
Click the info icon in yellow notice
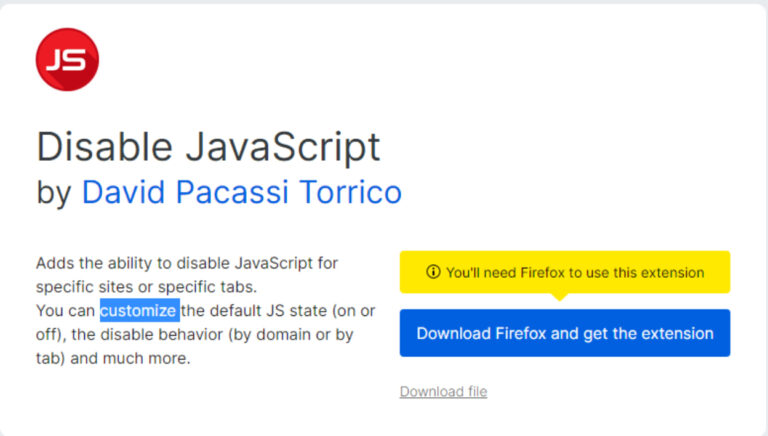(433, 272)
